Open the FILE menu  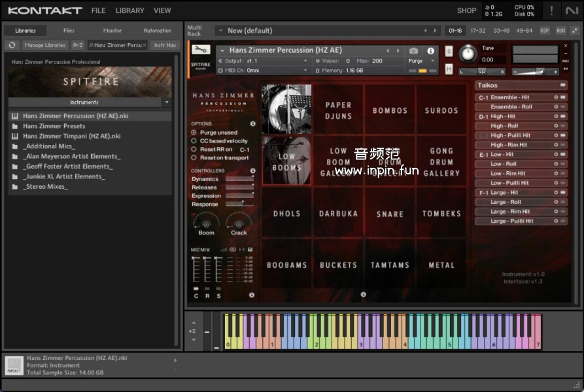point(98,10)
